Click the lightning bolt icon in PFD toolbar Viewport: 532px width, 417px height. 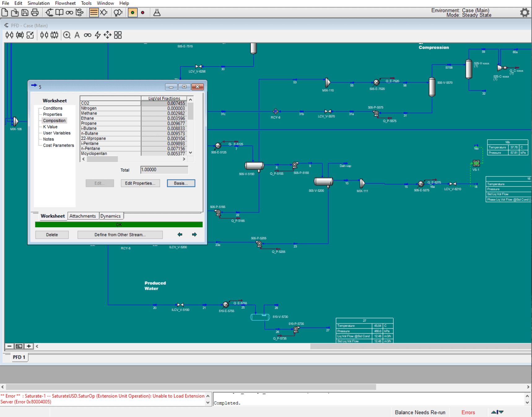pyautogui.click(x=98, y=35)
